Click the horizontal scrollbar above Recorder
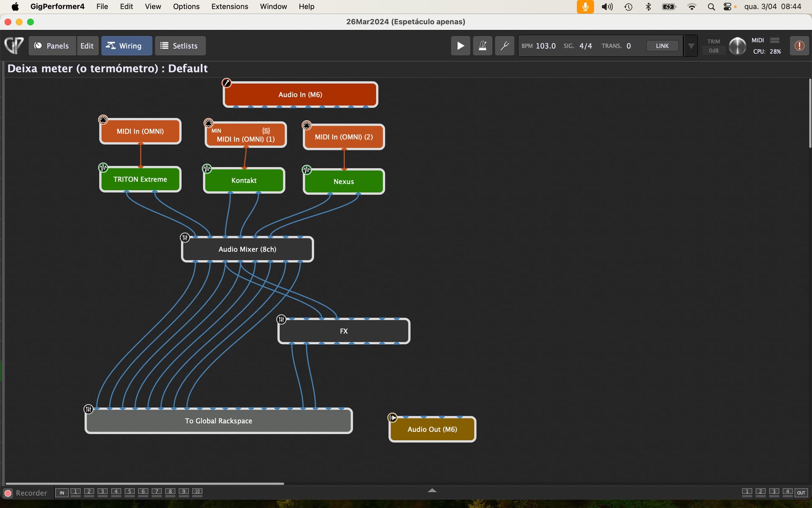This screenshot has height=508, width=812. pos(145,483)
